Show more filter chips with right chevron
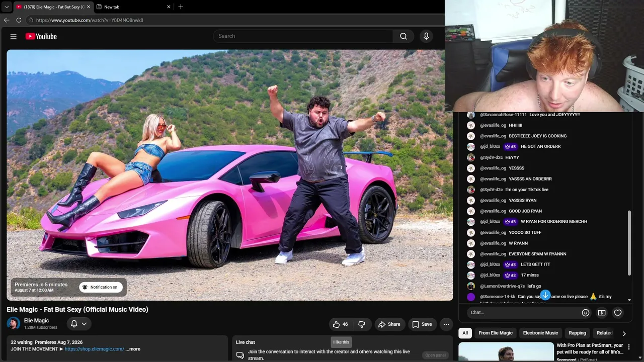This screenshot has width=644, height=362. pyautogui.click(x=624, y=333)
